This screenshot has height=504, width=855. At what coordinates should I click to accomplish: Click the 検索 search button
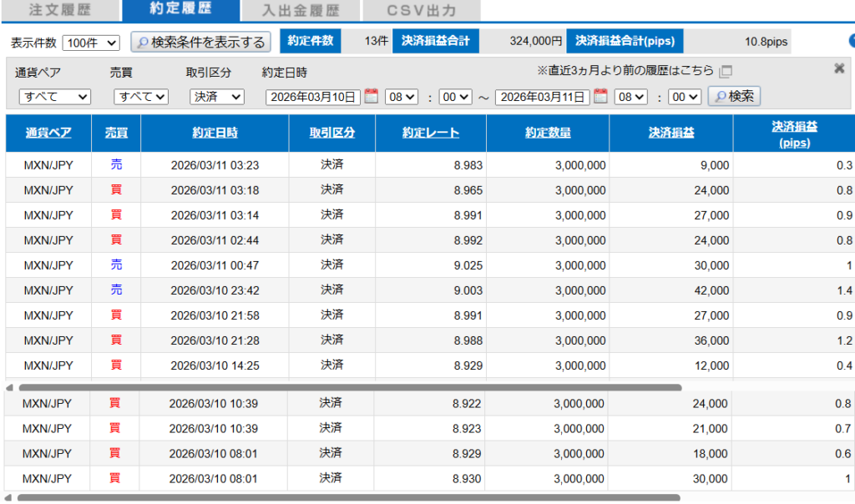734,97
